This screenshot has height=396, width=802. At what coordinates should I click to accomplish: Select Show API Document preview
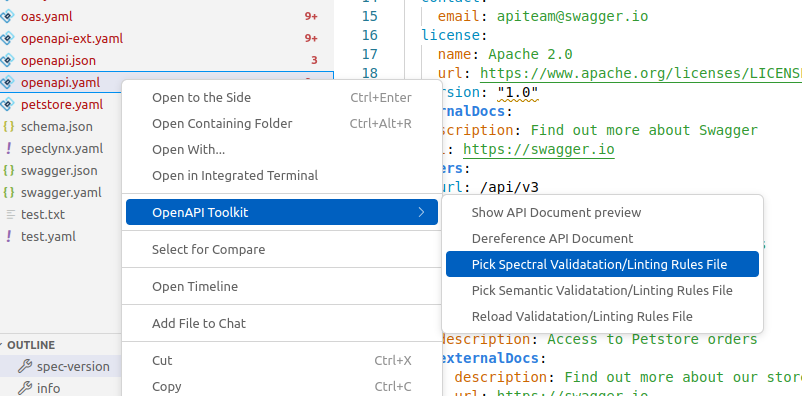coord(602,212)
